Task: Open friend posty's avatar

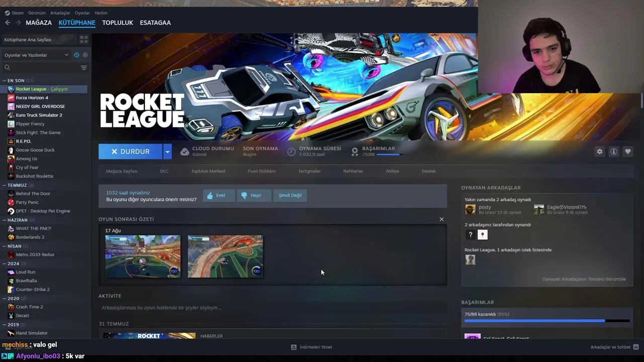Action: (x=470, y=210)
